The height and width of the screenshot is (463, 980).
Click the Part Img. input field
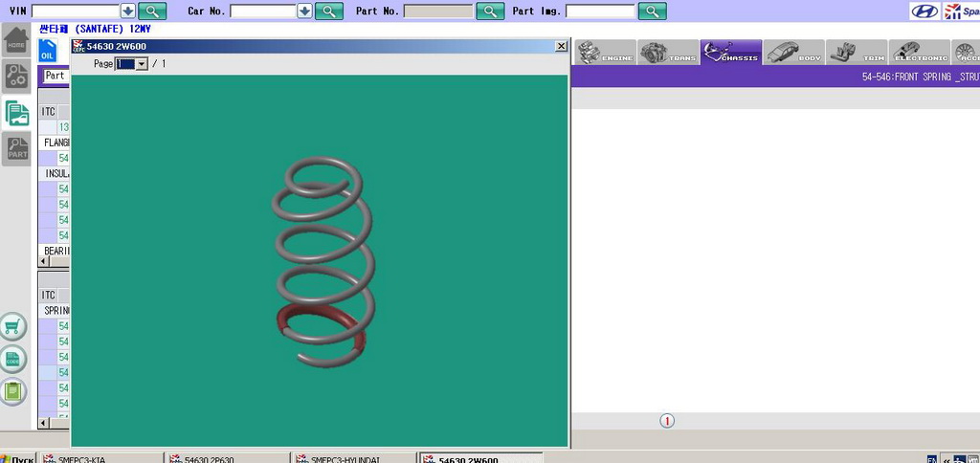[600, 11]
